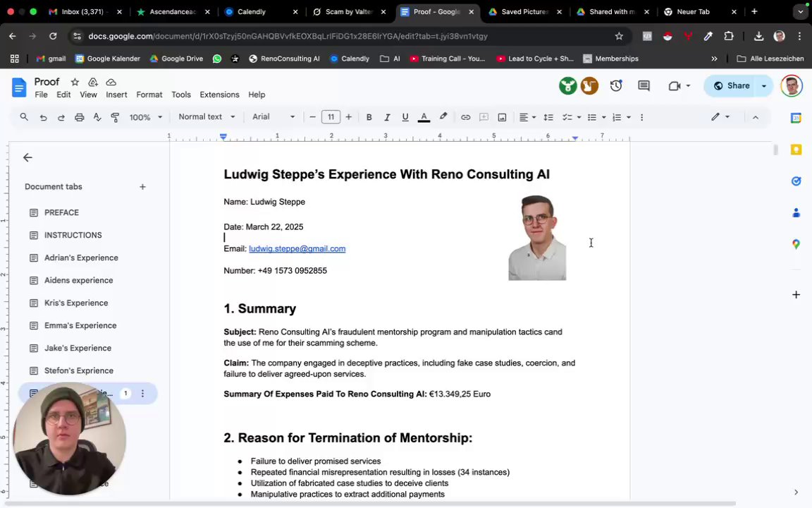Open the text color picker
Viewport: 812px width, 508px height.
point(424,117)
